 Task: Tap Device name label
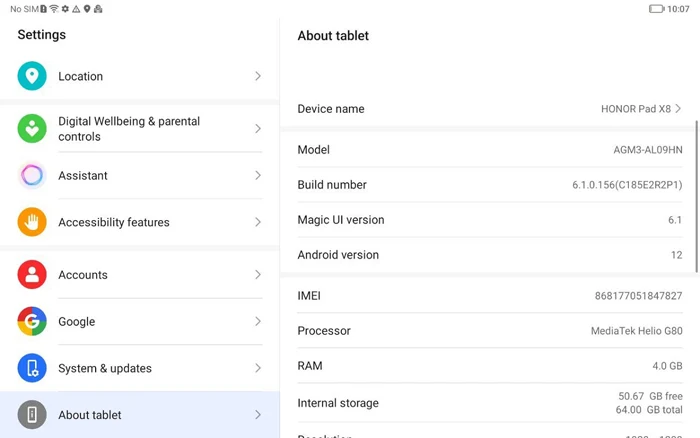point(331,108)
